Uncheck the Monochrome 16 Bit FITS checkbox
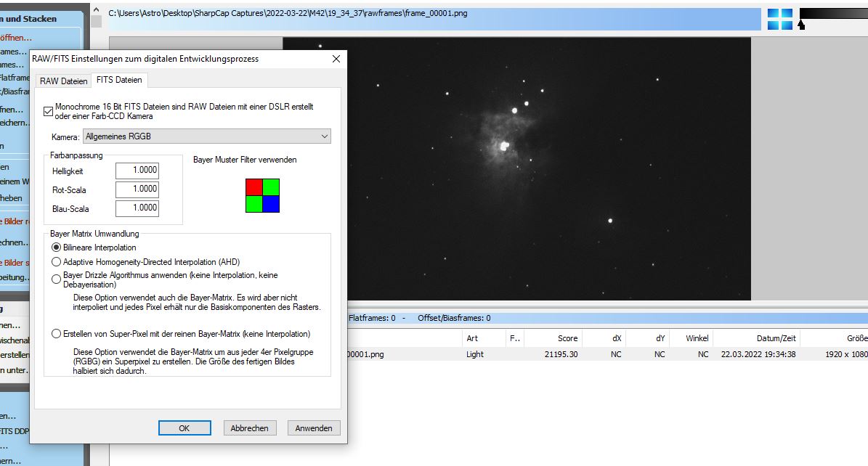868x466 pixels. (x=48, y=111)
